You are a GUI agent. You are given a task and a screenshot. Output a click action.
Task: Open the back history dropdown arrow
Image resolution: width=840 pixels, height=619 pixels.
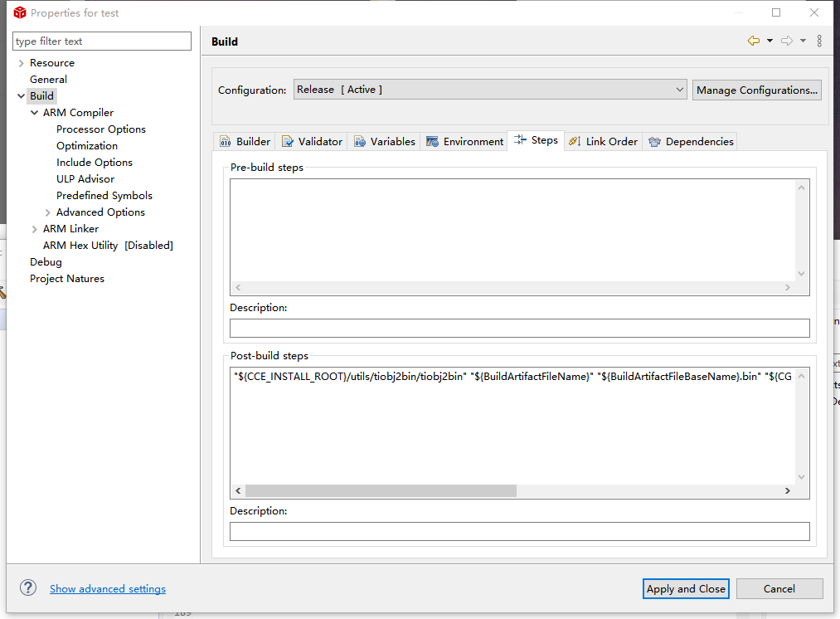pos(770,41)
